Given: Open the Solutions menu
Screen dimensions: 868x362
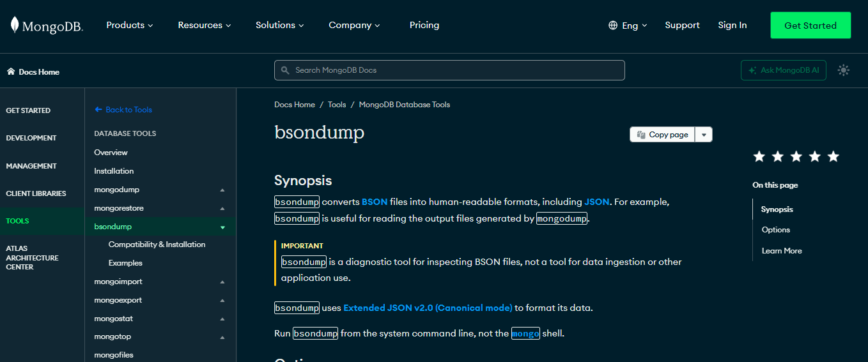Looking at the screenshot, I should (279, 26).
